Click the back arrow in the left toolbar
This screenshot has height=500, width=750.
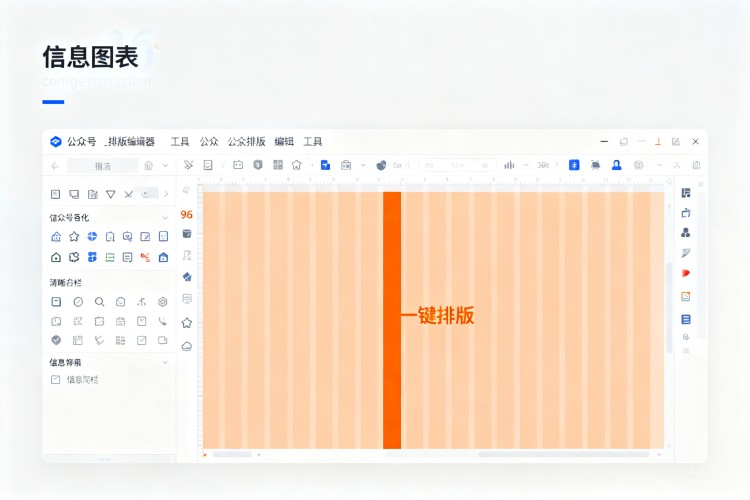pyautogui.click(x=55, y=166)
